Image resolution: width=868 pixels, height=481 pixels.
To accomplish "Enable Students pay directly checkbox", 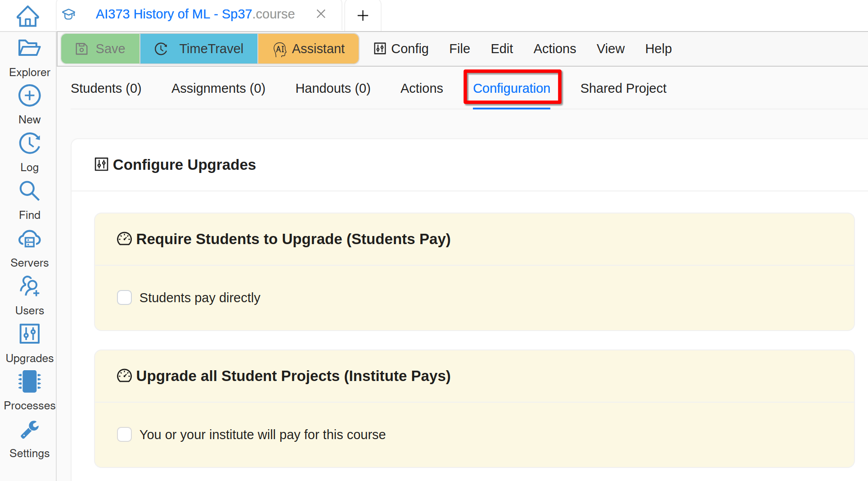I will click(124, 298).
